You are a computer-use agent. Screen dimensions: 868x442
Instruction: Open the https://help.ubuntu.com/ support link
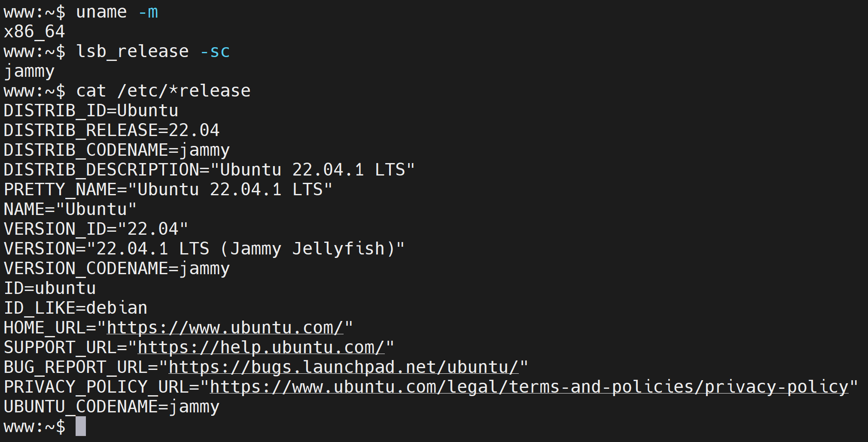tap(261, 348)
